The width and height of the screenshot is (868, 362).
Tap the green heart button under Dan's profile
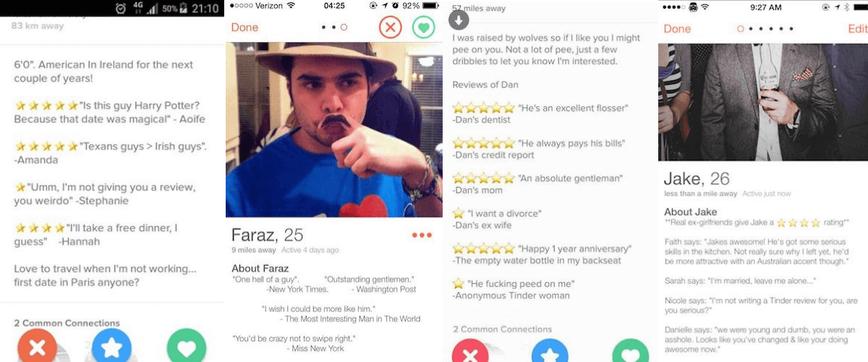pos(630,351)
